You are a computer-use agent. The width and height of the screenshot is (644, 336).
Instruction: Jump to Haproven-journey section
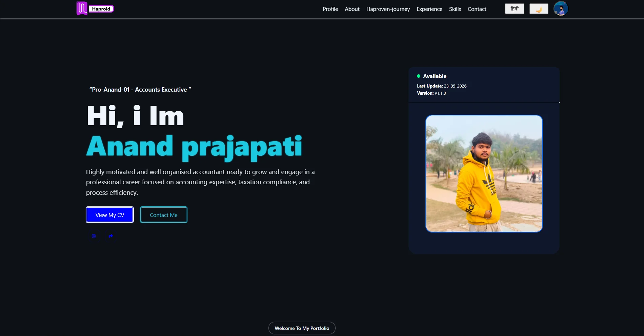(388, 9)
